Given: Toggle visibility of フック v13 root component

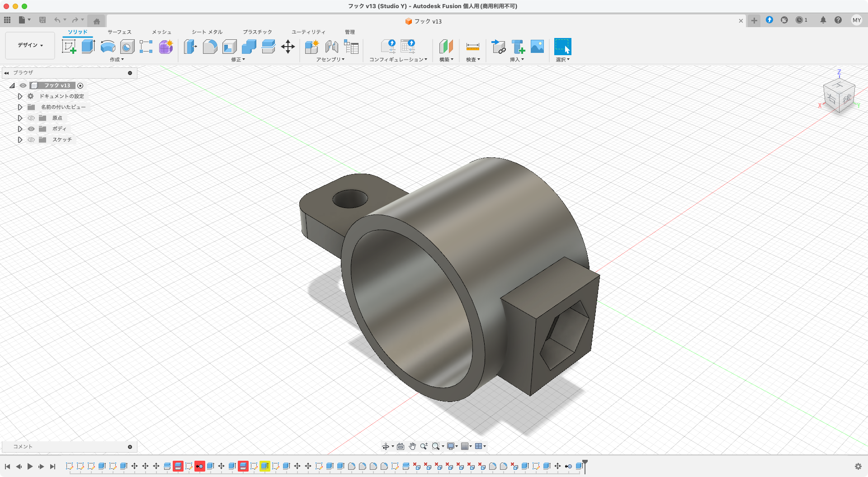Looking at the screenshot, I should point(23,85).
